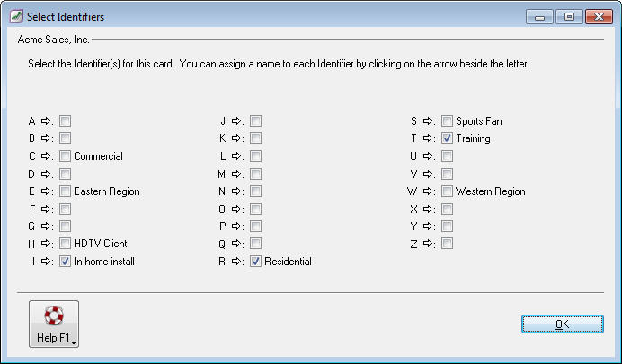The width and height of the screenshot is (622, 364).
Task: Click the arrow icon beside letter G
Action: tap(46, 226)
